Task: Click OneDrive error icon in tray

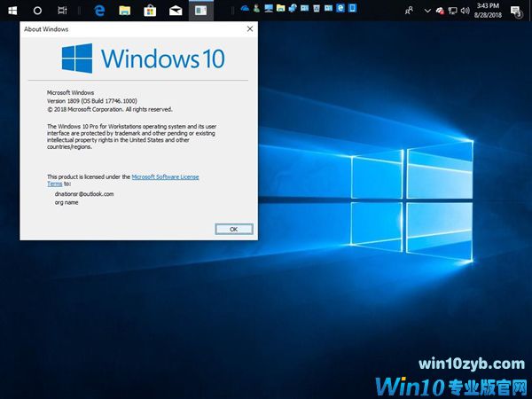Action: [440, 11]
